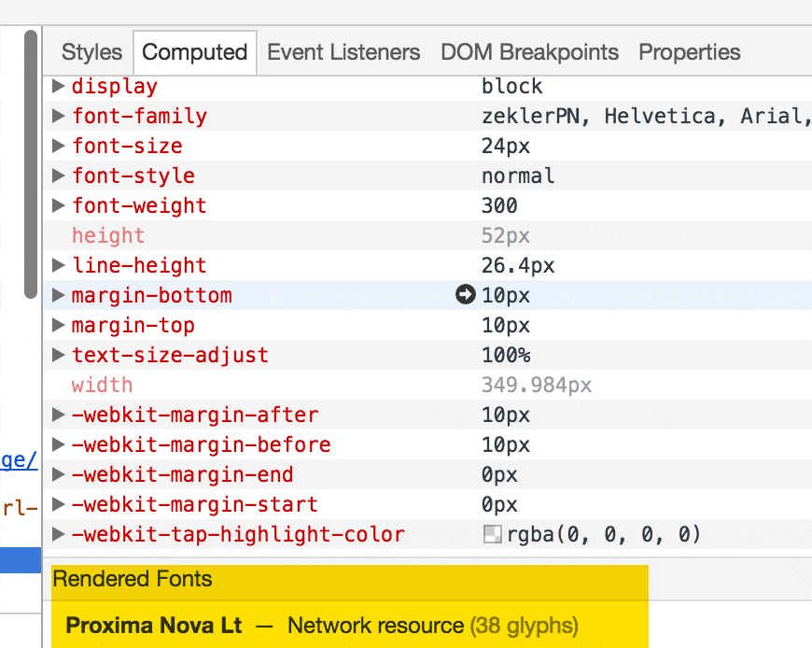Expand the margin-top property
812x648 pixels.
coord(59,326)
